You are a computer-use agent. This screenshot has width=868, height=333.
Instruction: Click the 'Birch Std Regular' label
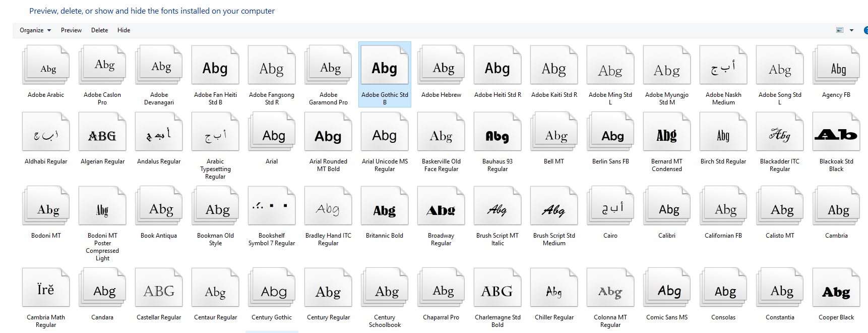pyautogui.click(x=723, y=161)
